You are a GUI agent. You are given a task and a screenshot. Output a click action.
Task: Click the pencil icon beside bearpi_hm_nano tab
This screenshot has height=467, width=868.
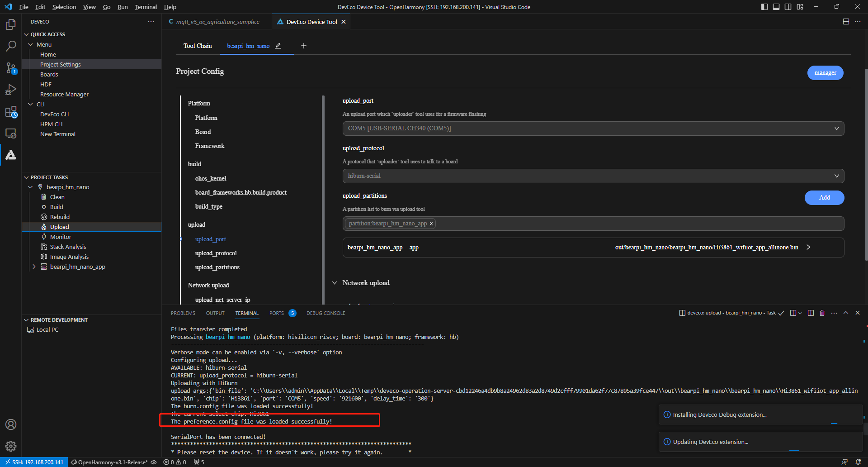coord(278,46)
